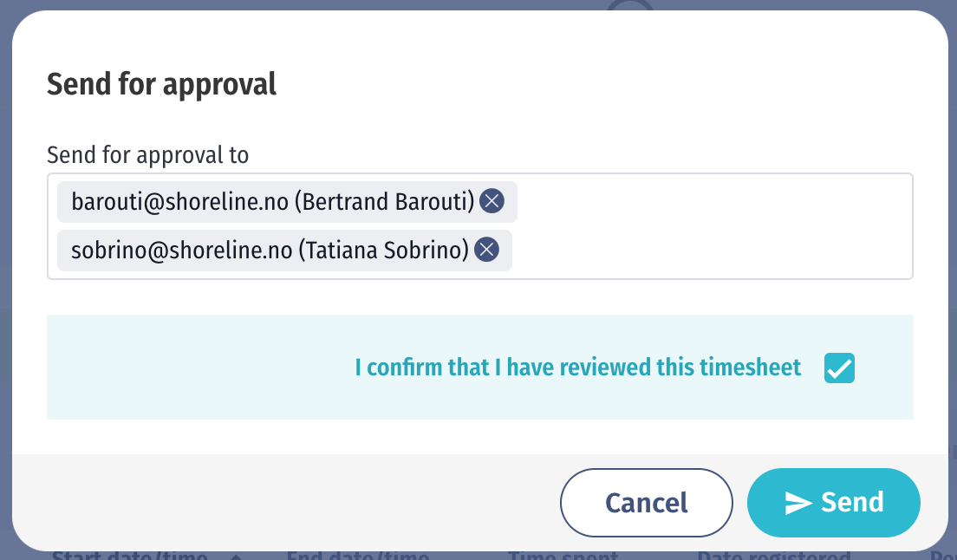Viewport: 957px width, 560px height.
Task: Click the Time spent column header
Action: [x=563, y=555]
